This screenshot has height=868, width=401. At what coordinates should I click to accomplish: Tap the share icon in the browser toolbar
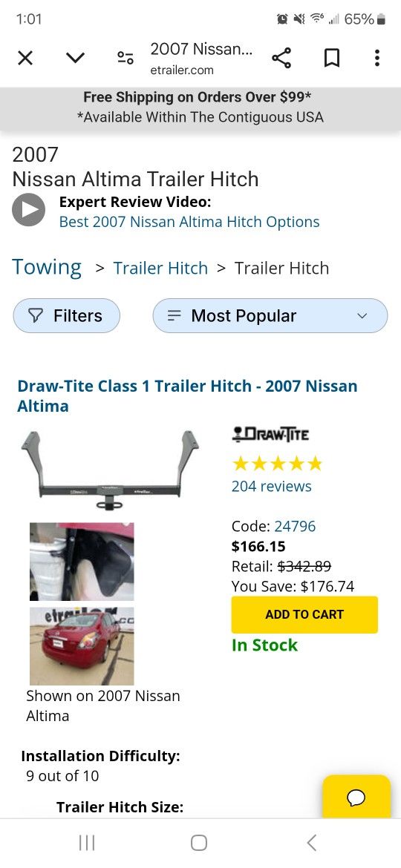point(281,58)
